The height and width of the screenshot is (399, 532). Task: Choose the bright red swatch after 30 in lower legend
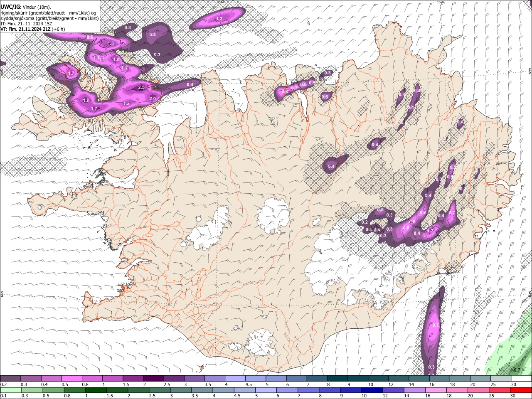pyautogui.click(x=520, y=390)
